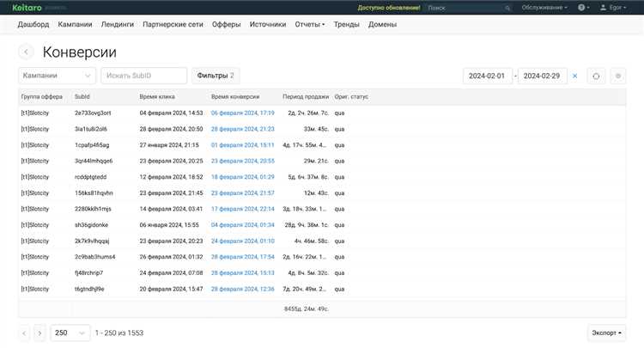
Task: Open conversion 18 февраля 2024, 01:29
Action: (243, 177)
